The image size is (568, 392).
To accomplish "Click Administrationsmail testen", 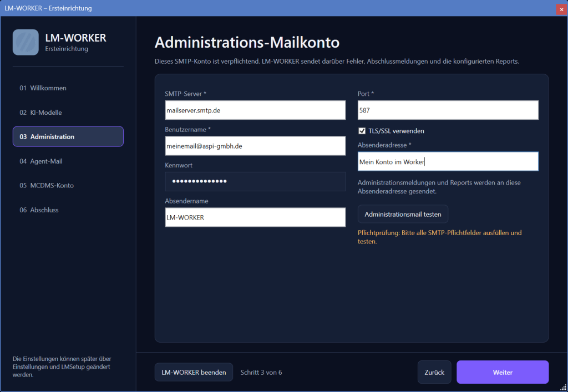I will click(403, 214).
